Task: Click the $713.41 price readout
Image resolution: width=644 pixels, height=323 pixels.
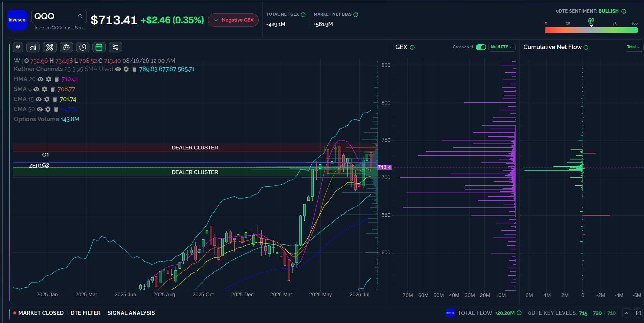Action: coord(114,20)
